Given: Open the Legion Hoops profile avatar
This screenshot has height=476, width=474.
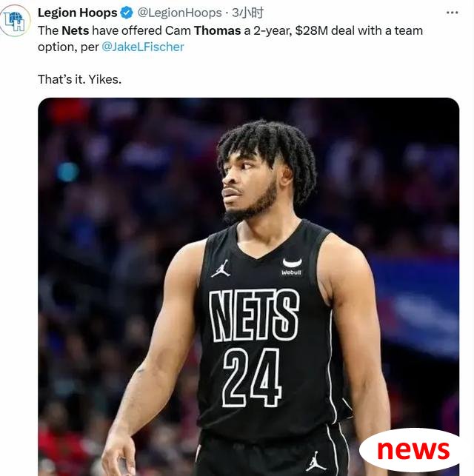Looking at the screenshot, I should click(15, 21).
